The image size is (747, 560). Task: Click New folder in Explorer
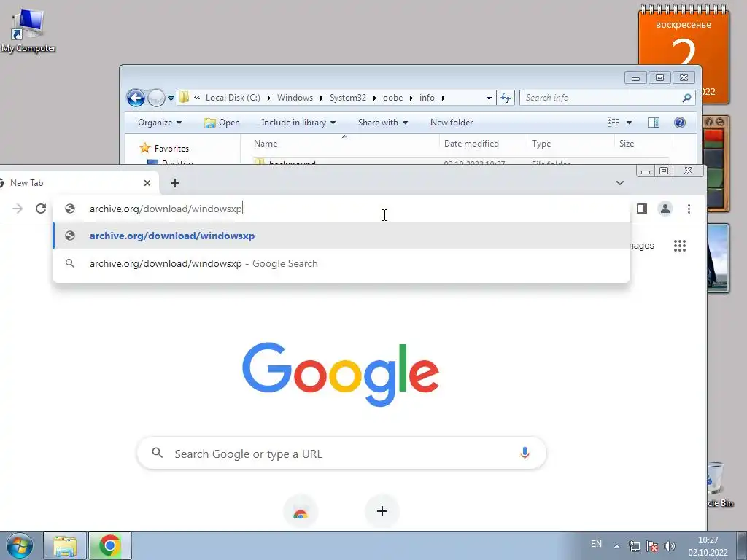[x=452, y=122]
